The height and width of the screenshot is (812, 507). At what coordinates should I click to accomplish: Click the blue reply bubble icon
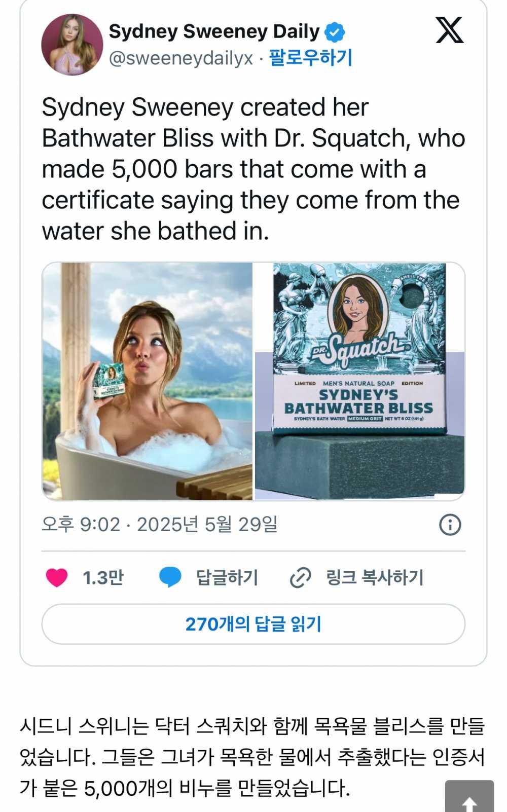click(170, 577)
